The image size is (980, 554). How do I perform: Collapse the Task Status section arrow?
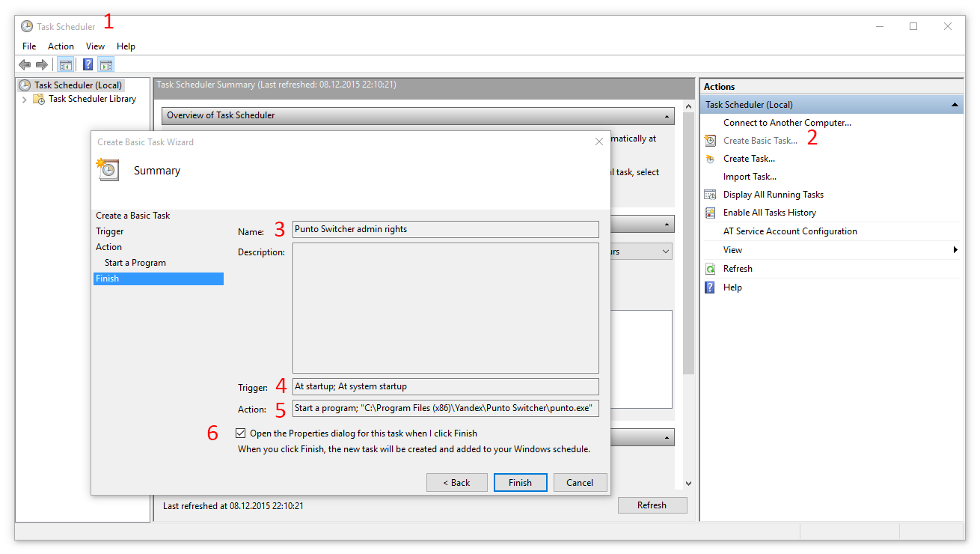tap(667, 225)
